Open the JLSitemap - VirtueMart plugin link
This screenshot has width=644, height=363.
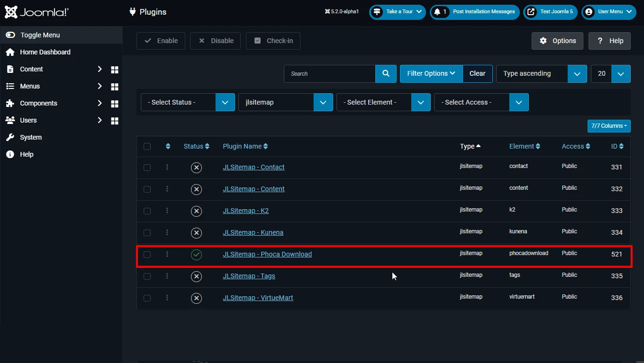click(258, 298)
